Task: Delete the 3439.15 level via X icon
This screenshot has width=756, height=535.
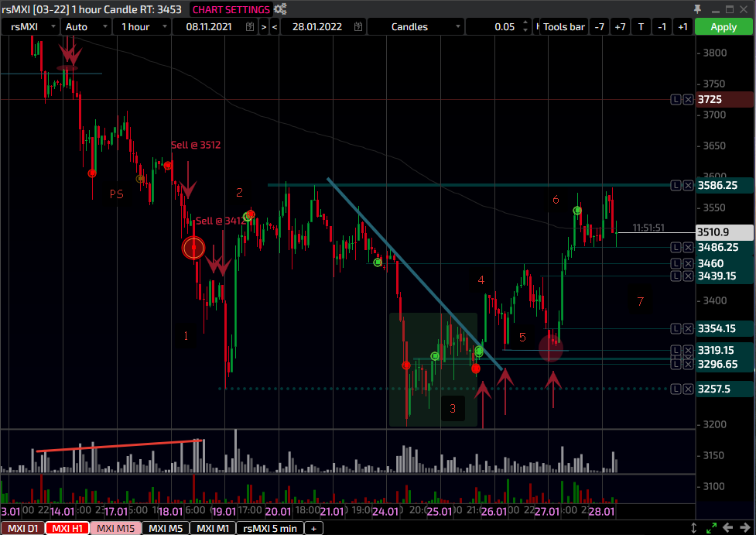Action: point(689,276)
